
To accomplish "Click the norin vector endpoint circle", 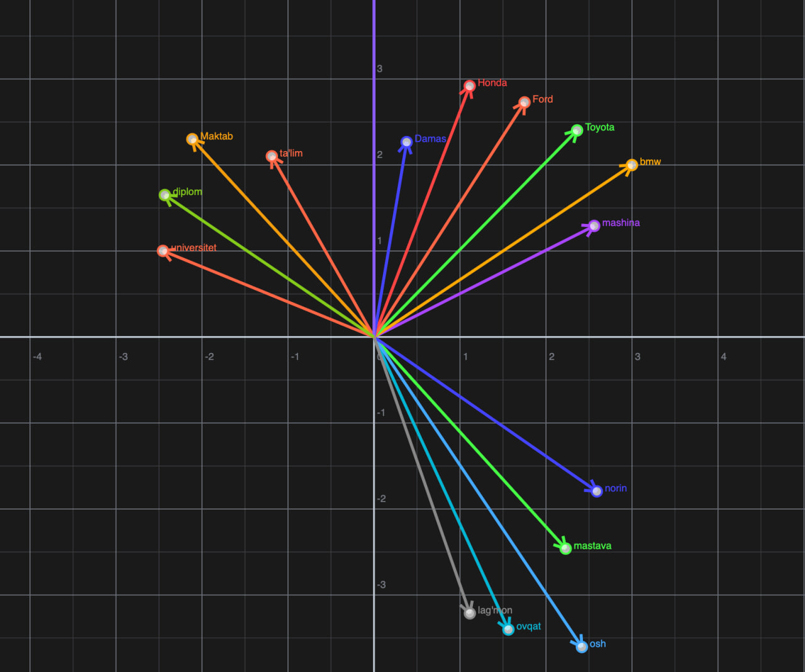I will pyautogui.click(x=597, y=491).
